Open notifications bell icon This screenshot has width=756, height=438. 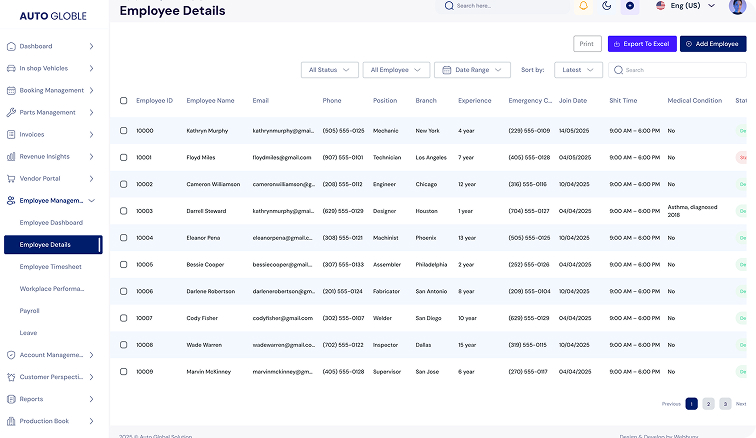tap(583, 6)
